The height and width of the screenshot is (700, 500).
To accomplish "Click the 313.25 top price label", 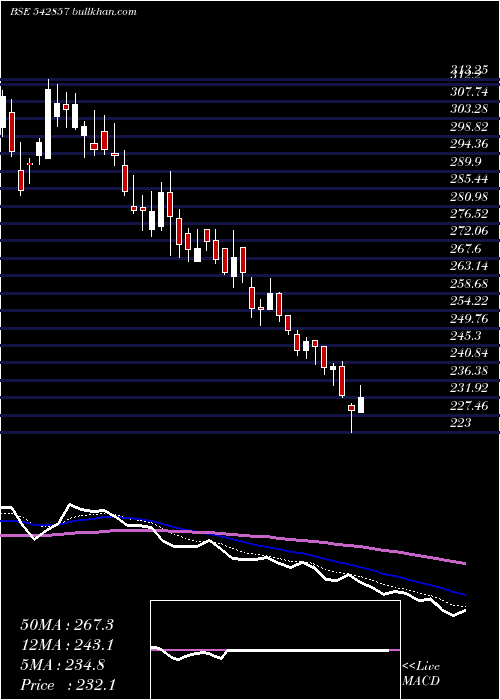I will point(469,69).
